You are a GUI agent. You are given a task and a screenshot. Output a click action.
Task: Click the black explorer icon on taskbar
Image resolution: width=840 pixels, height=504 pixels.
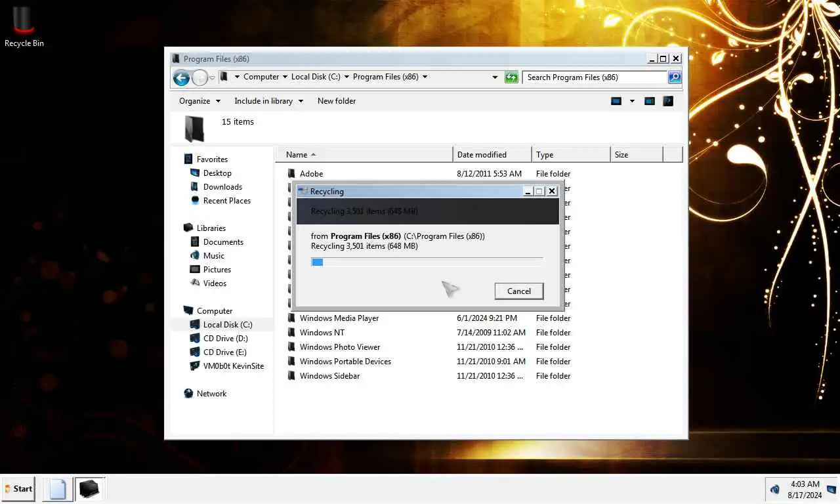[89, 490]
